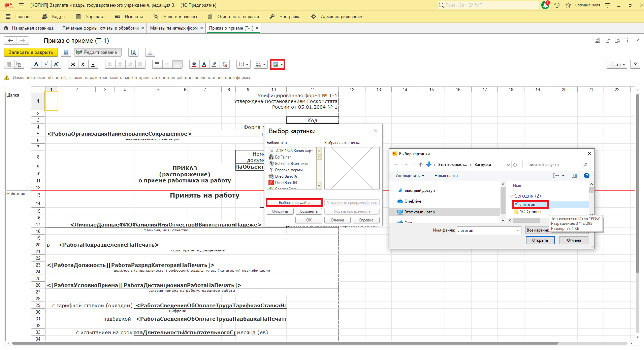This screenshot has height=350, width=644.
Task: Open the Упорядочить dropdown
Action: click(410, 176)
